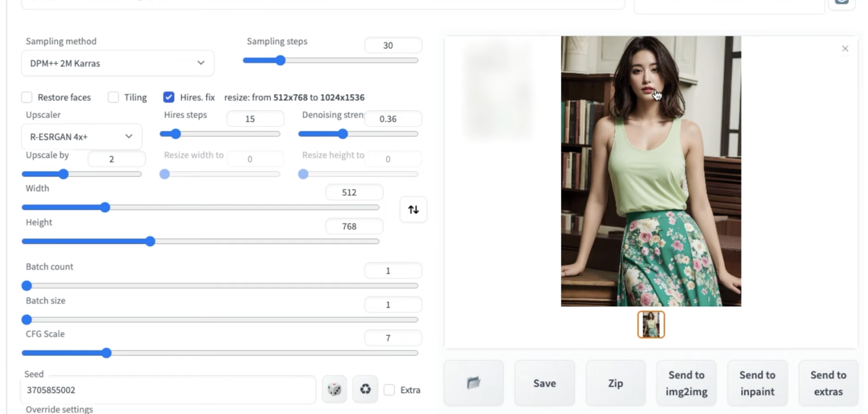The height and width of the screenshot is (414, 868).
Task: Click the large generated image preview
Action: 651,171
